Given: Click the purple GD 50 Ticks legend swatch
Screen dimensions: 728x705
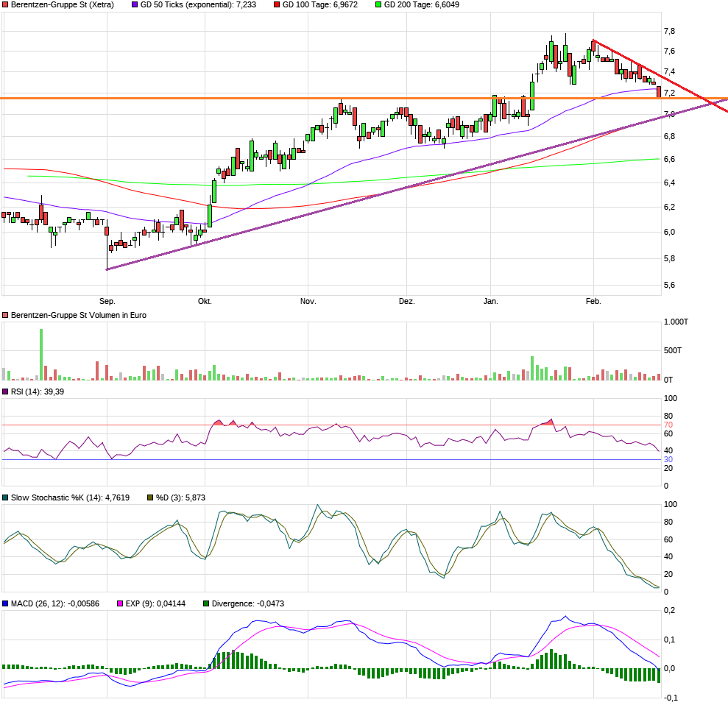Looking at the screenshot, I should tap(135, 4).
